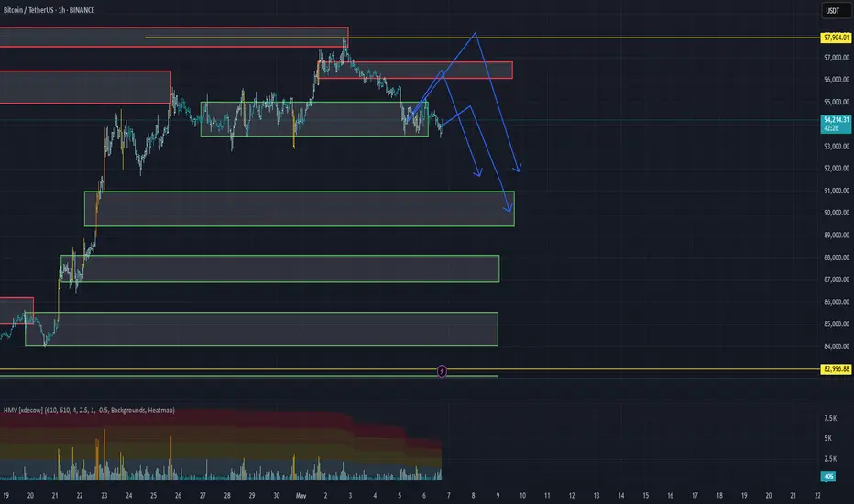Click date 4 on the time axis

[x=375, y=495]
